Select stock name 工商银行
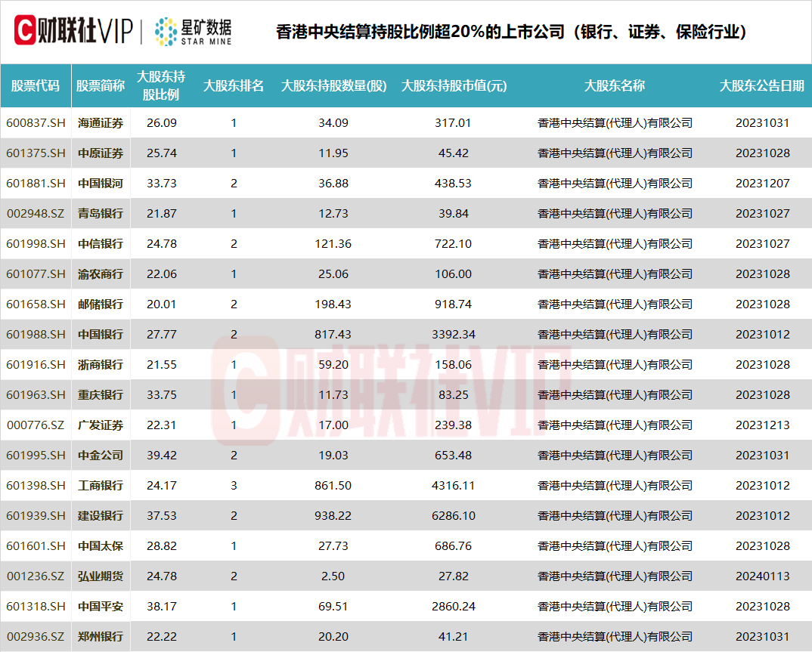The width and height of the screenshot is (812, 652). click(101, 485)
